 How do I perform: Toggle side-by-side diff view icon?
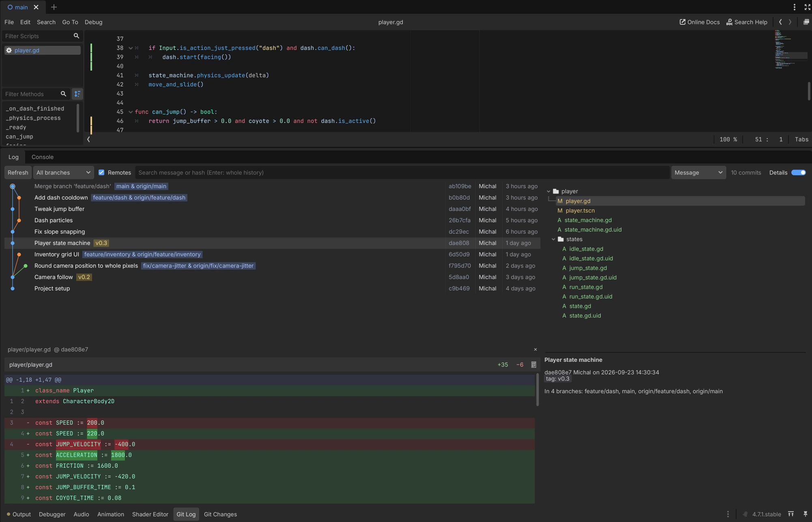[x=534, y=365]
